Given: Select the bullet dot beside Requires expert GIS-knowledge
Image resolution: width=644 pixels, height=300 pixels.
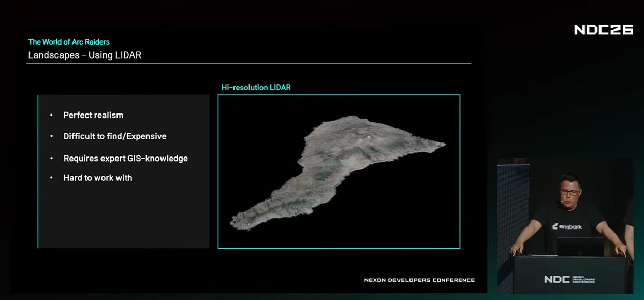Looking at the screenshot, I should tap(51, 158).
